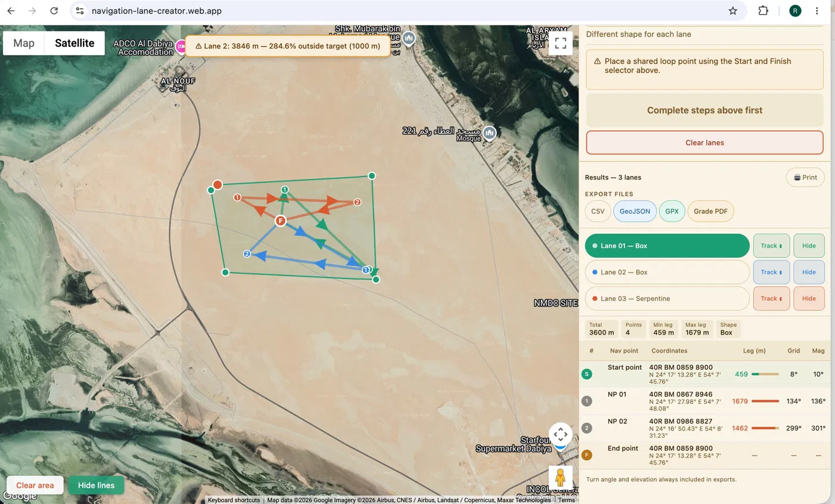Click the Complete steps above first button
This screenshot has height=504, width=835.
(704, 110)
